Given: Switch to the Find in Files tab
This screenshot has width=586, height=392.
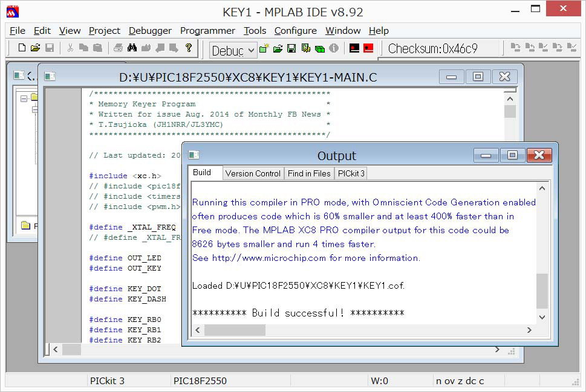Looking at the screenshot, I should tap(309, 173).
